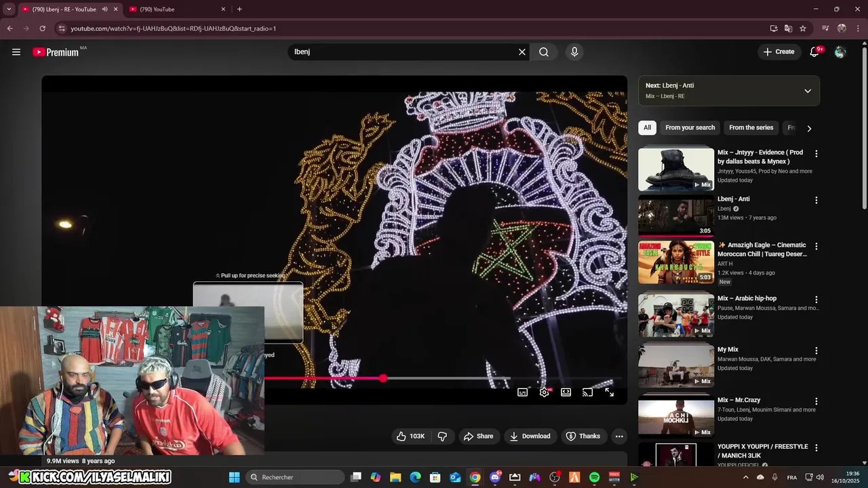Download the current video
Image resolution: width=868 pixels, height=488 pixels.
click(x=530, y=436)
